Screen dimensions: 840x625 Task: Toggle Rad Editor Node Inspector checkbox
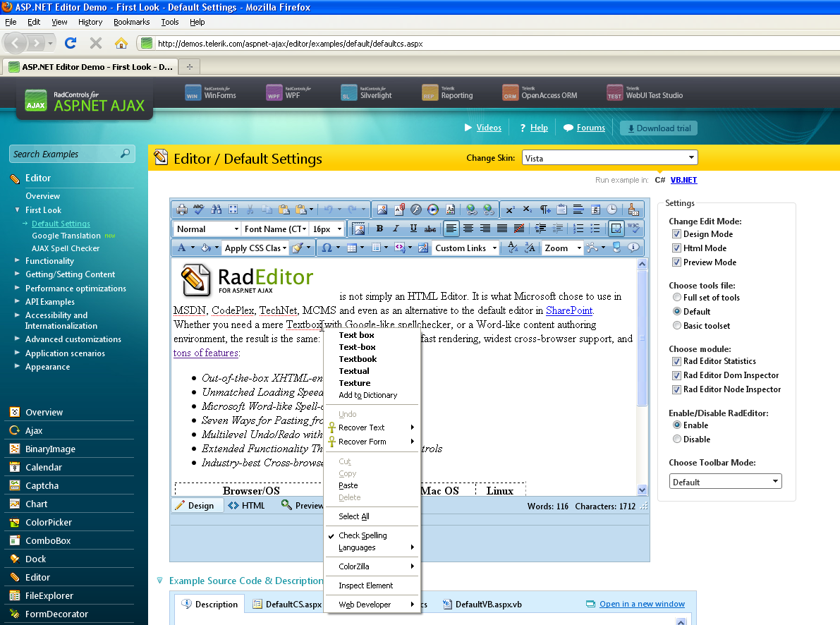676,389
